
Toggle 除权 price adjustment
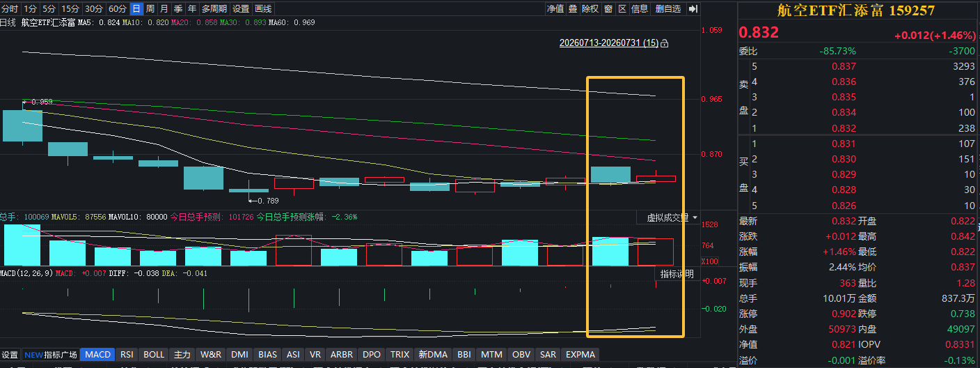pyautogui.click(x=590, y=9)
